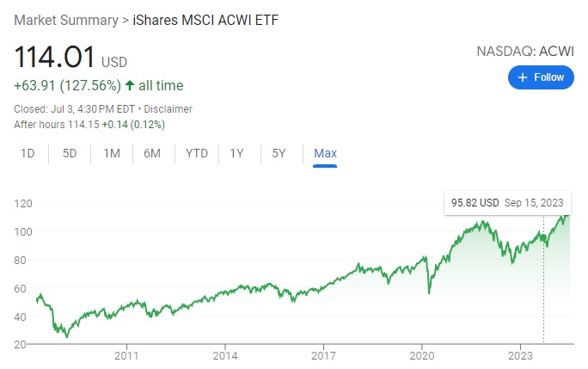Switch to the 1M time range

tap(112, 153)
